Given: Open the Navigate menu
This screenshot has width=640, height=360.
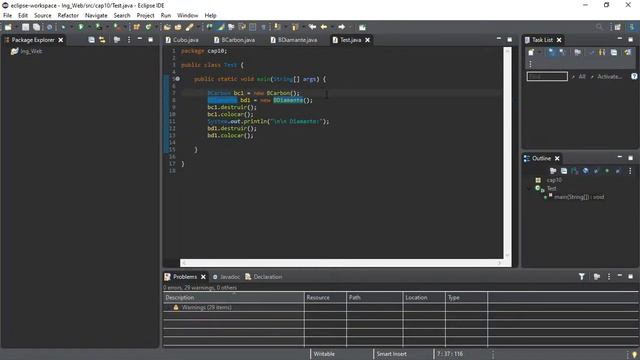Looking at the screenshot, I should 96,16.
